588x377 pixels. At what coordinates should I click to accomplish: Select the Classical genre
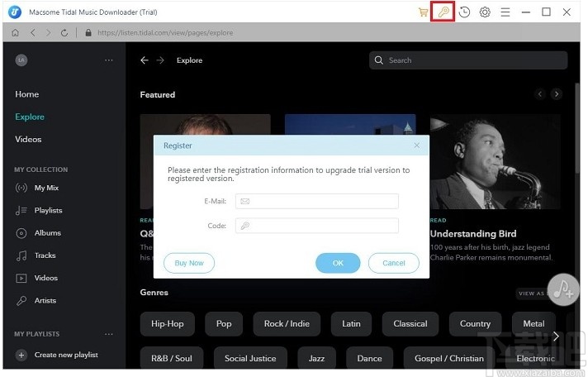410,324
